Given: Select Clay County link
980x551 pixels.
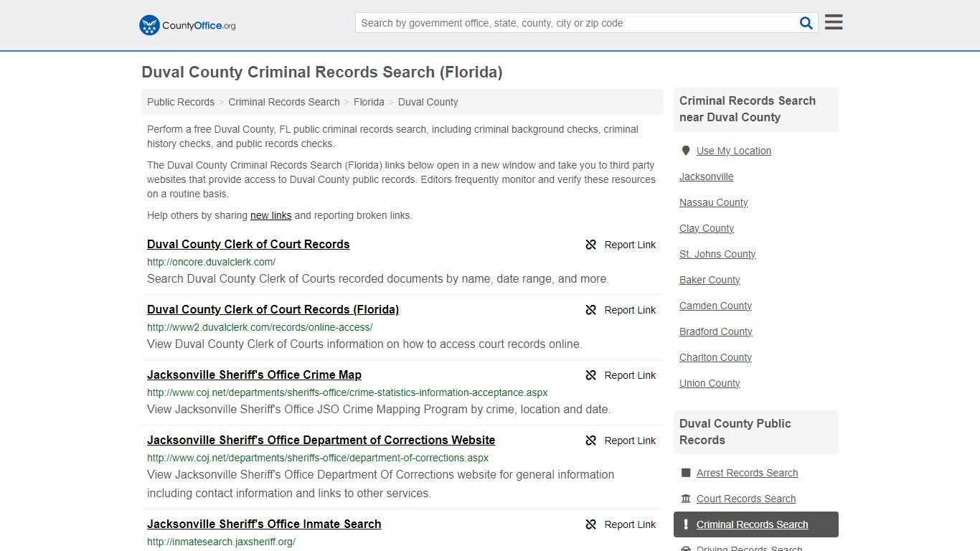Looking at the screenshot, I should 707,228.
